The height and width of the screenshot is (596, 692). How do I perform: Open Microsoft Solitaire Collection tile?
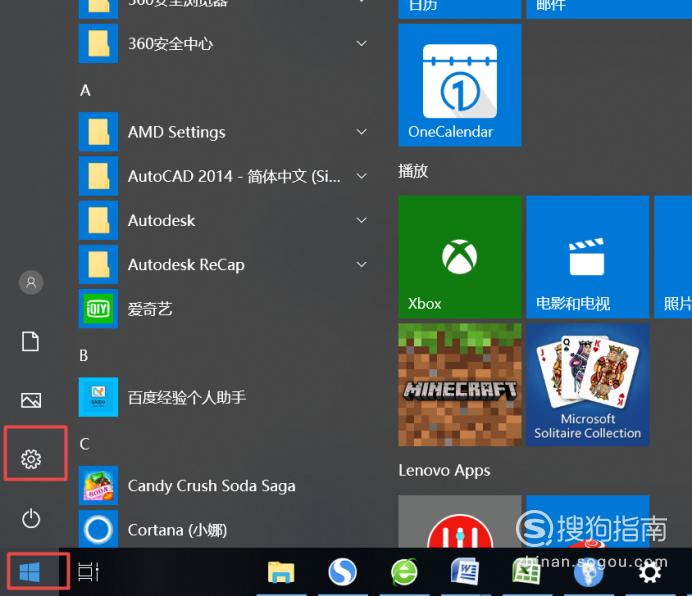pyautogui.click(x=587, y=385)
